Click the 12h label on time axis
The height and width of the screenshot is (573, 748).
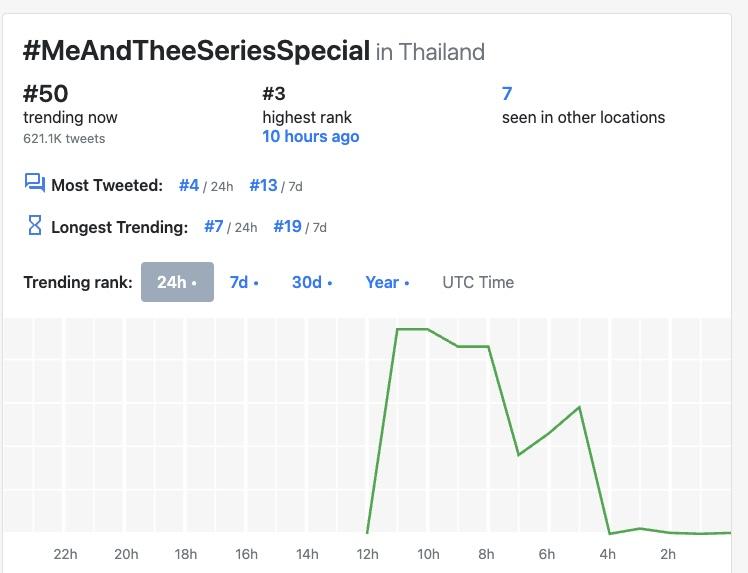coord(367,554)
